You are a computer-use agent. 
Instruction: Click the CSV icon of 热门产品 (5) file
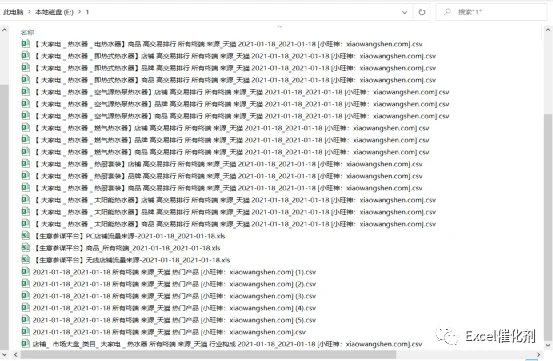[25, 319]
